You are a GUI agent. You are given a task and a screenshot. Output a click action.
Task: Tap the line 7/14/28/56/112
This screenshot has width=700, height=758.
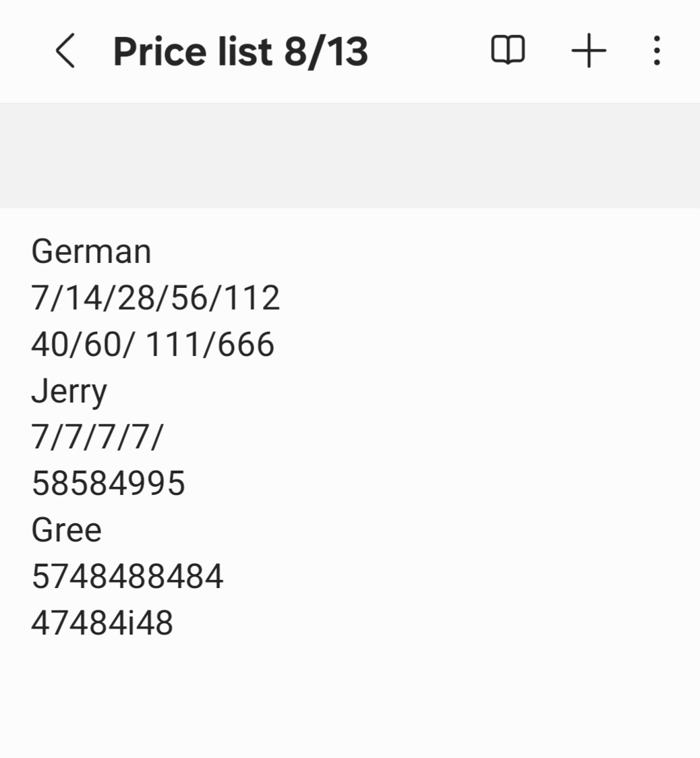(x=155, y=298)
